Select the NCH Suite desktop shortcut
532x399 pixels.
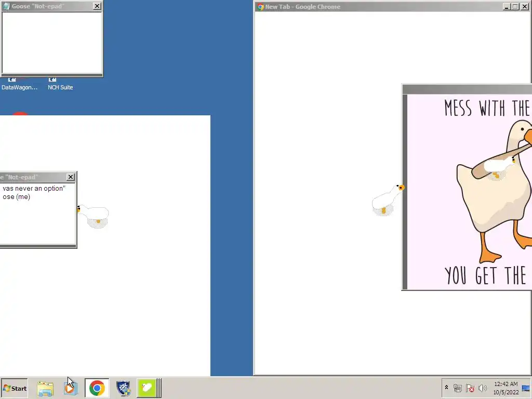(x=60, y=84)
